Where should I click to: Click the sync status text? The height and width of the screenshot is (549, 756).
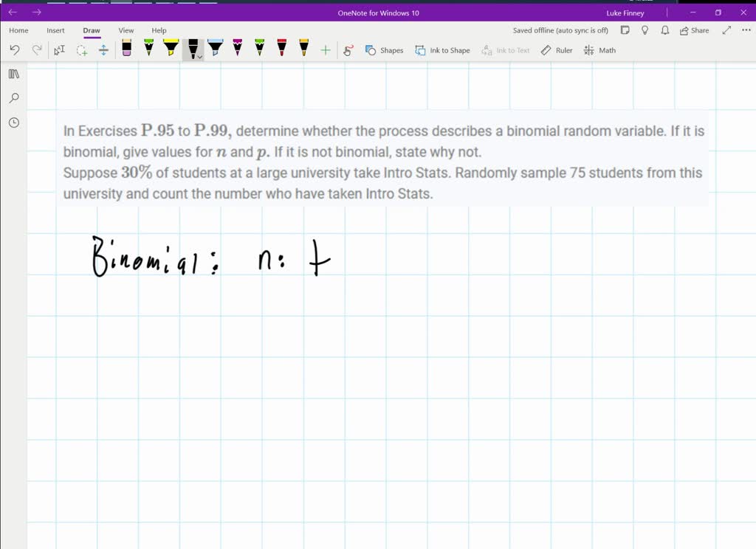tap(560, 30)
